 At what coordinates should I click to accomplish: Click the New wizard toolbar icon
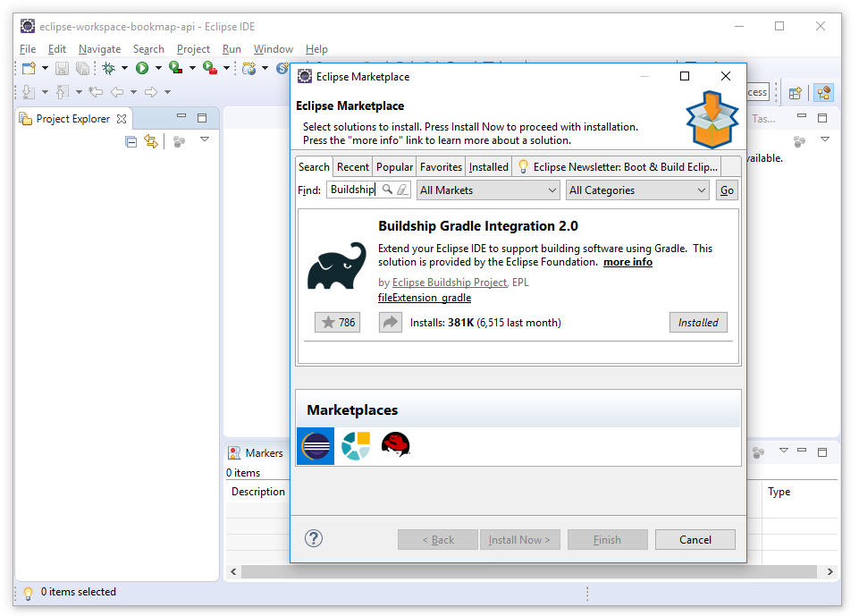click(x=29, y=68)
